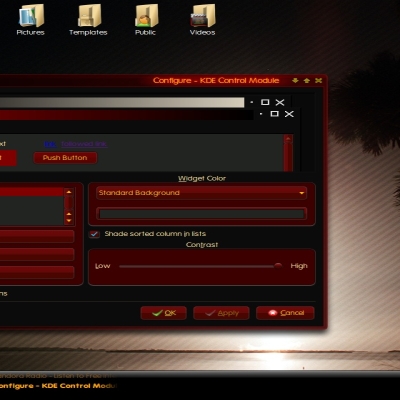The width and height of the screenshot is (400, 400).
Task: Close the Configure dialog with yellow X
Action: click(318, 80)
